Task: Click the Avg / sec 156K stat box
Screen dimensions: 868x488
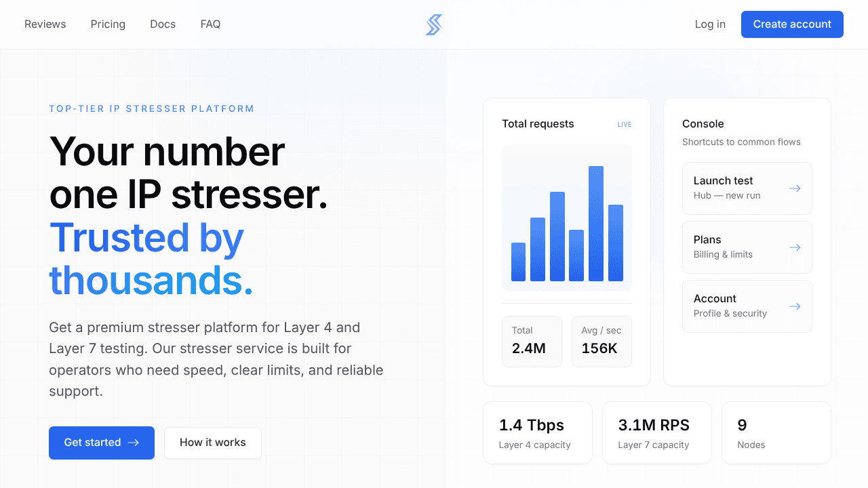Action: point(601,342)
